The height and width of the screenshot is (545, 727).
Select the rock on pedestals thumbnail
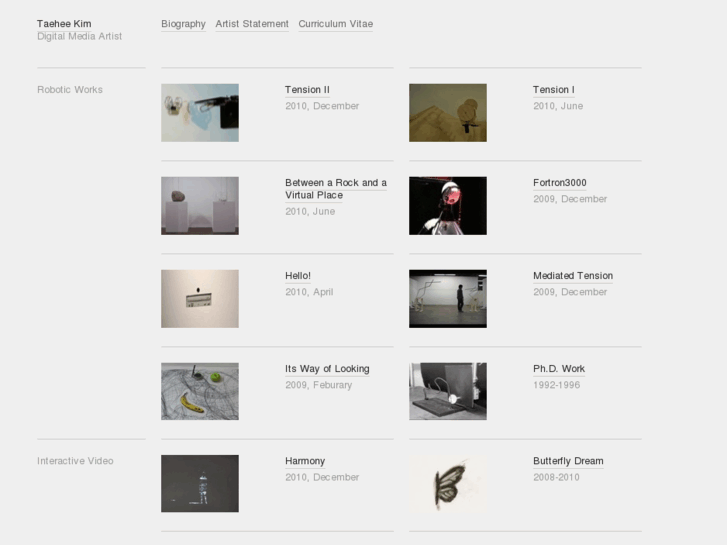200,206
